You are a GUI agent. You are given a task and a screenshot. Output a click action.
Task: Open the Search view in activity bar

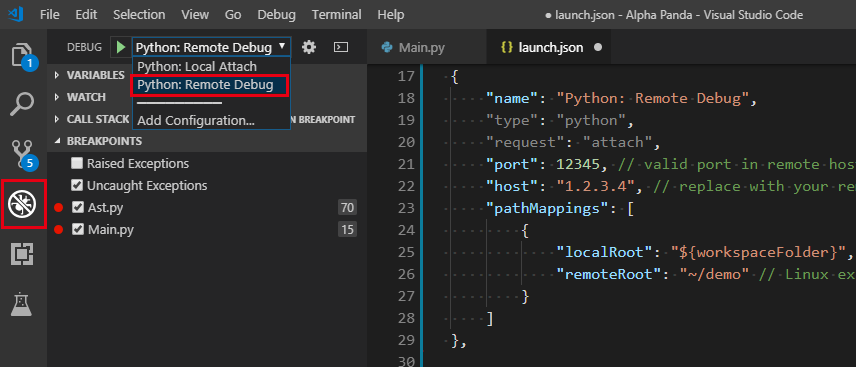[x=22, y=104]
